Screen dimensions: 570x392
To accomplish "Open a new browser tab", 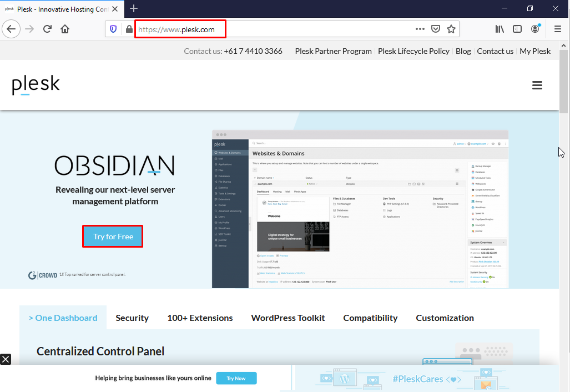I will coord(134,8).
